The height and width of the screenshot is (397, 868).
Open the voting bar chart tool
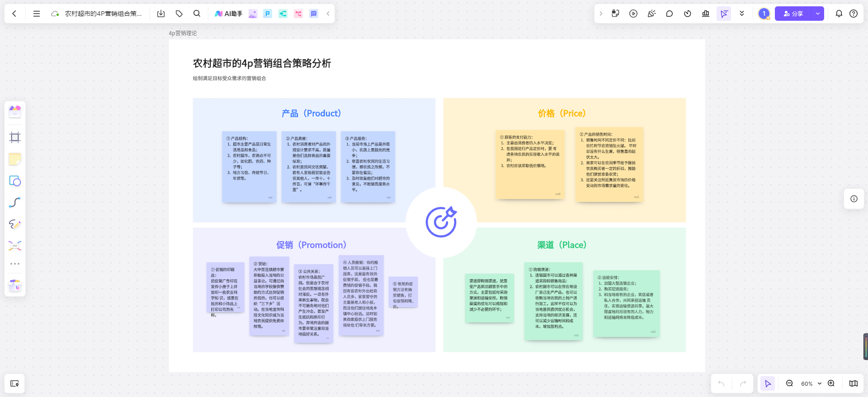[x=706, y=14]
